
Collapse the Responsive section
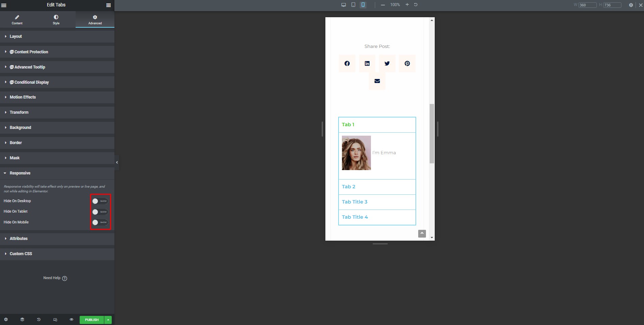(x=57, y=173)
